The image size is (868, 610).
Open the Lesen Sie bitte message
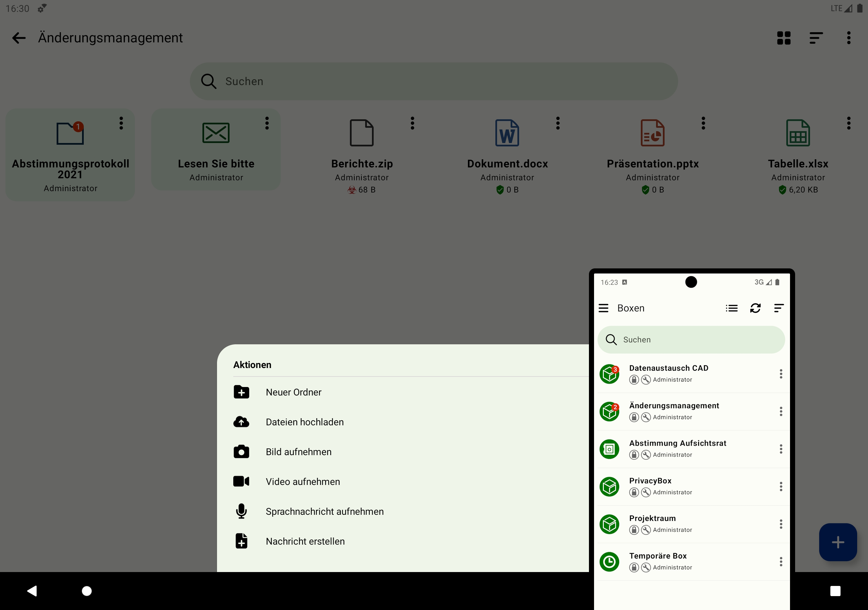pyautogui.click(x=216, y=150)
